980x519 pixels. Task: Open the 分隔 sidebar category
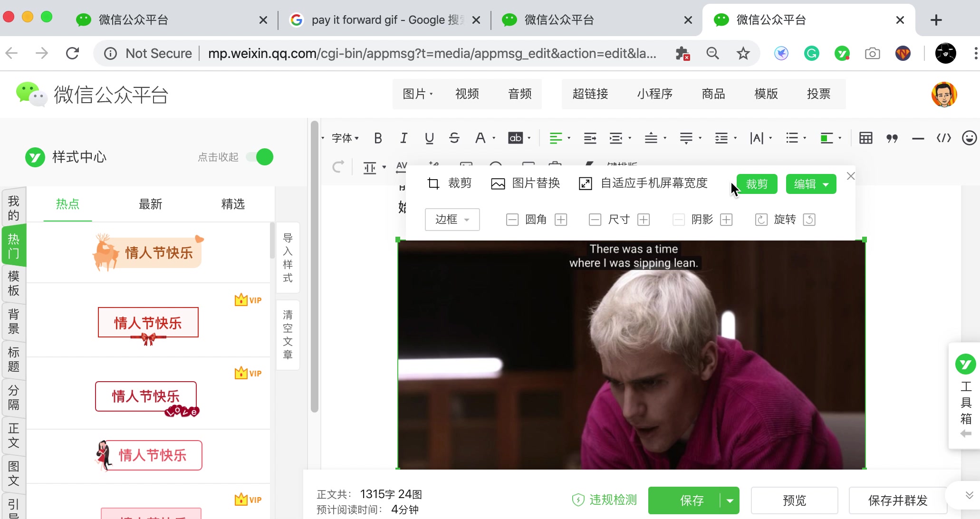click(x=14, y=397)
